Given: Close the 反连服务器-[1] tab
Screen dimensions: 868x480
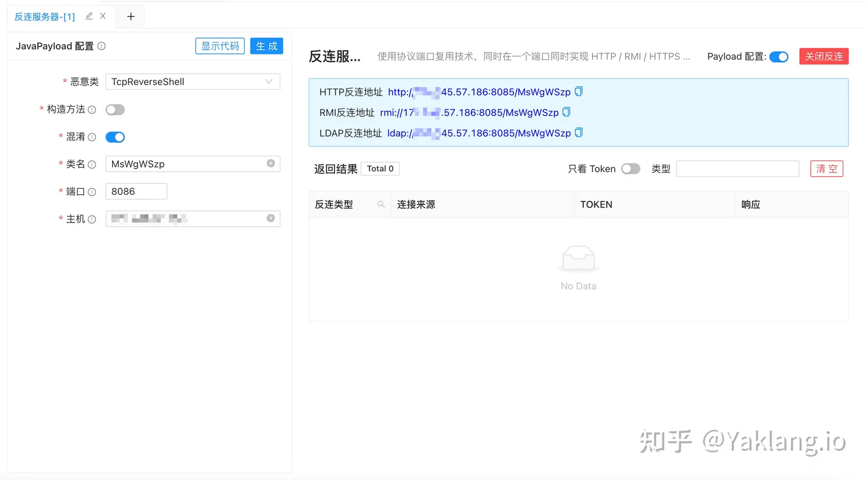Looking at the screenshot, I should pos(103,16).
